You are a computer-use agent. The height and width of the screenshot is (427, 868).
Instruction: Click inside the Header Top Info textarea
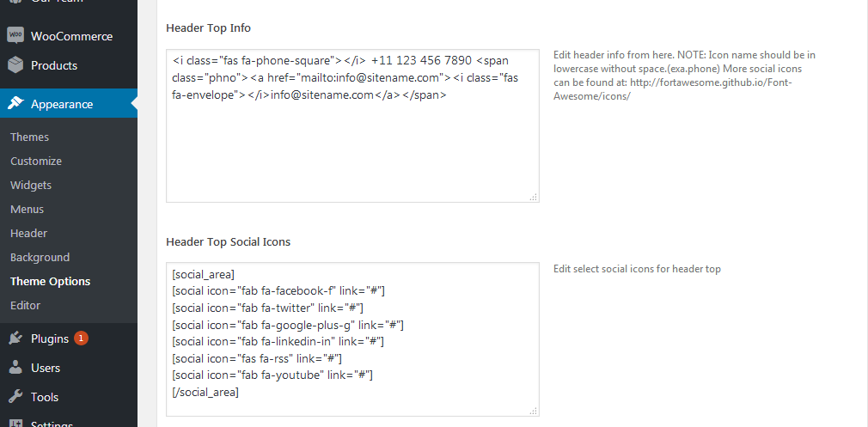coord(352,125)
